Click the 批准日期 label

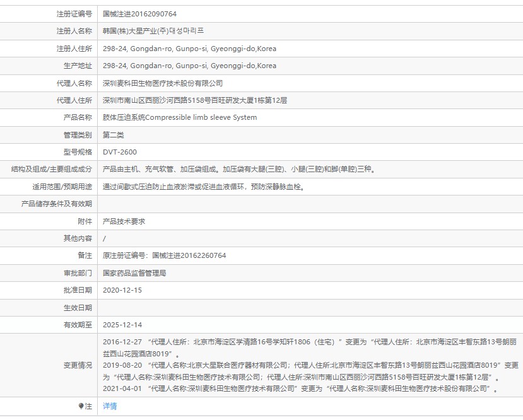point(78,290)
